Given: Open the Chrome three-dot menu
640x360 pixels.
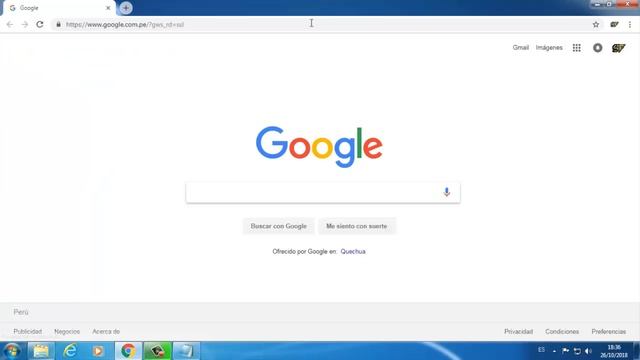Looking at the screenshot, I should (630, 24).
